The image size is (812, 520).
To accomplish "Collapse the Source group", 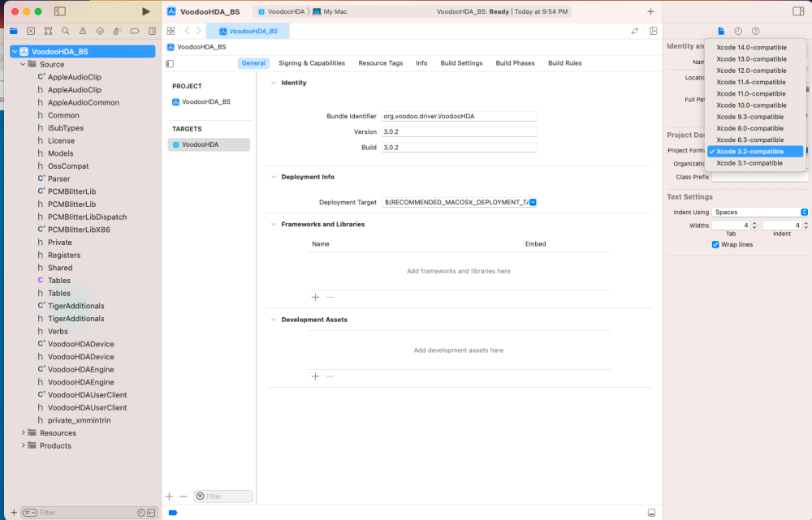I will [23, 64].
